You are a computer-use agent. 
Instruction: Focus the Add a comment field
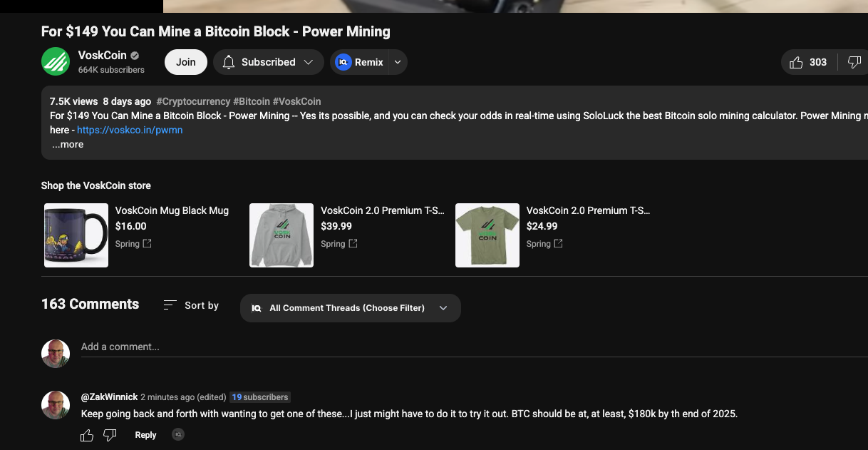pyautogui.click(x=474, y=347)
